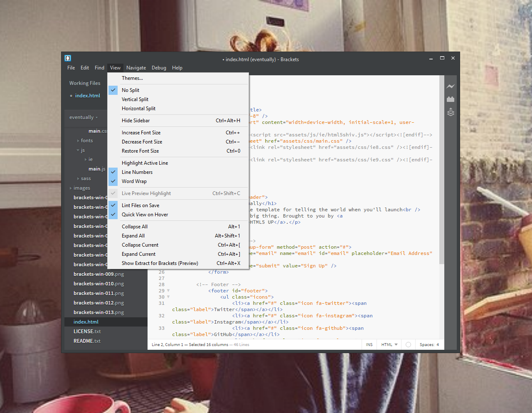Viewport: 532px width, 413px height.
Task: Click the spaces width value 4
Action: point(438,345)
